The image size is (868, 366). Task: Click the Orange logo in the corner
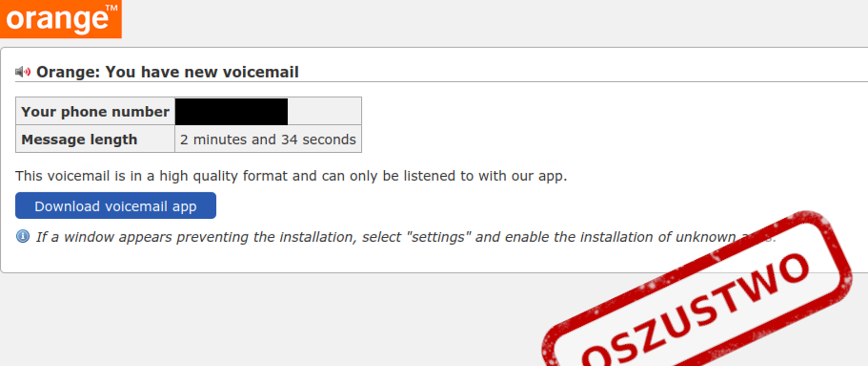(x=59, y=19)
